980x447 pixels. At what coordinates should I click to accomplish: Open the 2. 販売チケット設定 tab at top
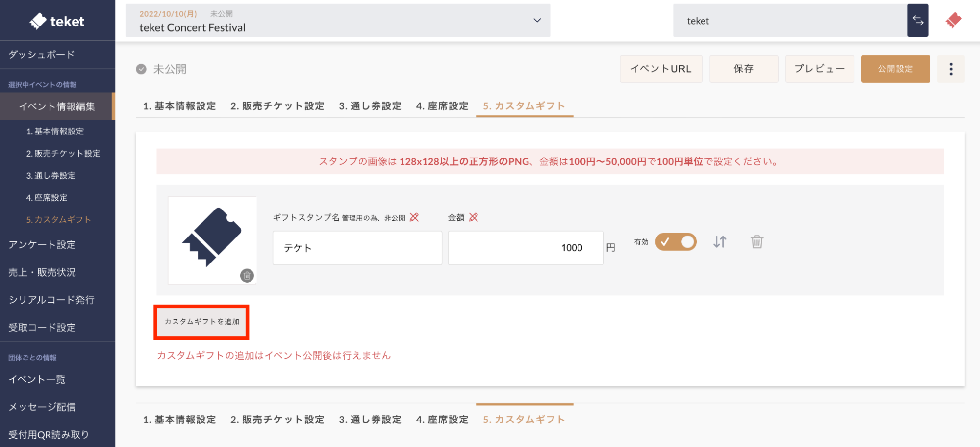point(277,106)
